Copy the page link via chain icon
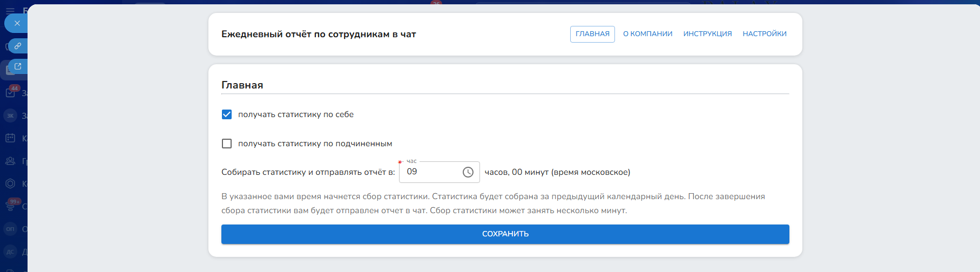Image resolution: width=980 pixels, height=272 pixels. click(x=18, y=46)
